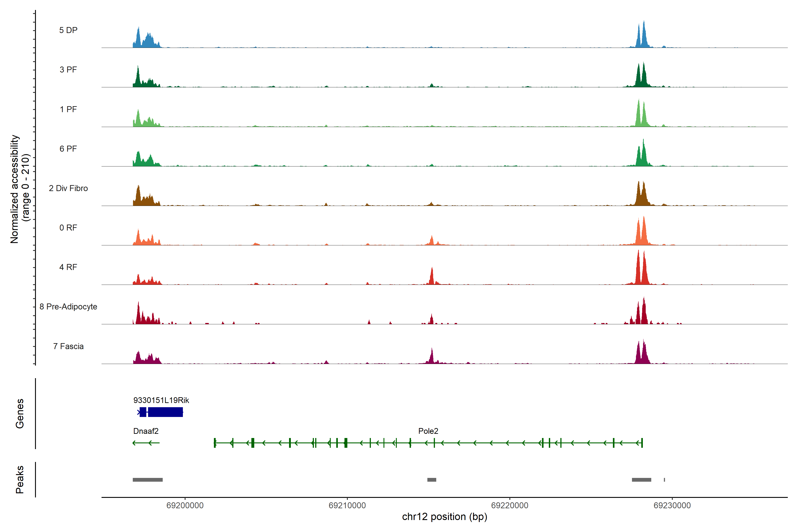The image size is (798, 532).
Task: Select the 9330151L19Rik gene label
Action: 161,400
